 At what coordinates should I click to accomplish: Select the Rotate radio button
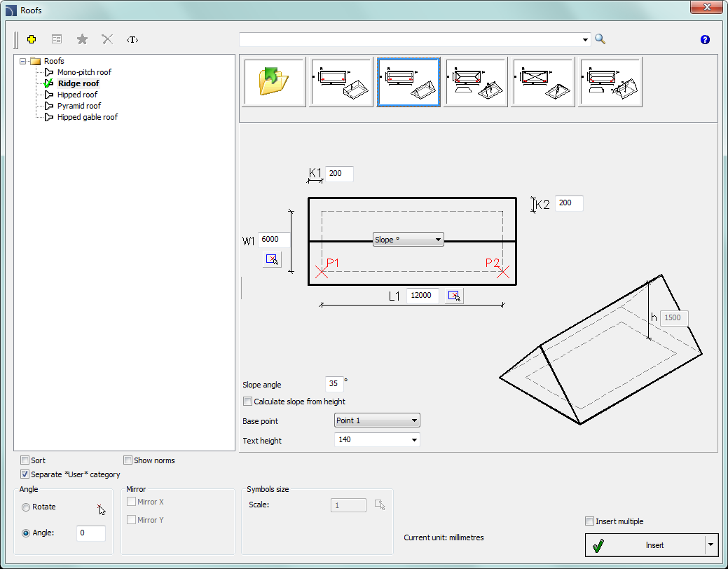26,507
